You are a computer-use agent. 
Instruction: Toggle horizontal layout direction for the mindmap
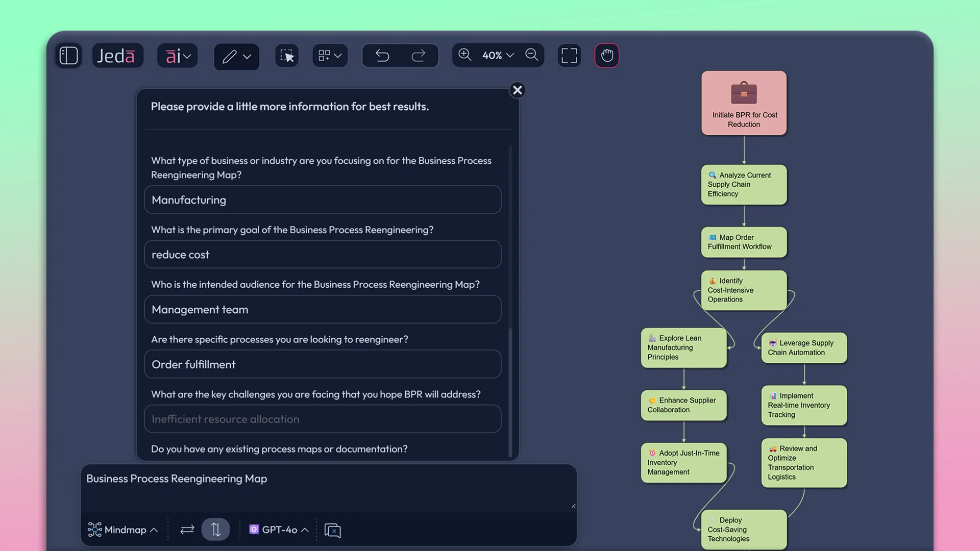(187, 530)
